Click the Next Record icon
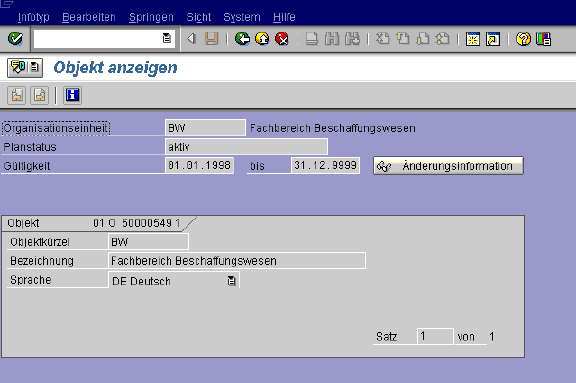576x383 pixels. [x=39, y=95]
